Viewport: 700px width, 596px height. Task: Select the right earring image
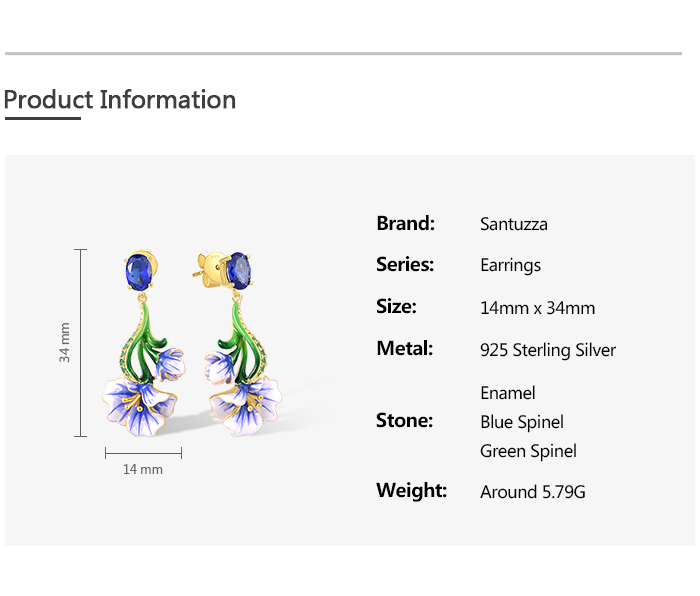click(238, 343)
